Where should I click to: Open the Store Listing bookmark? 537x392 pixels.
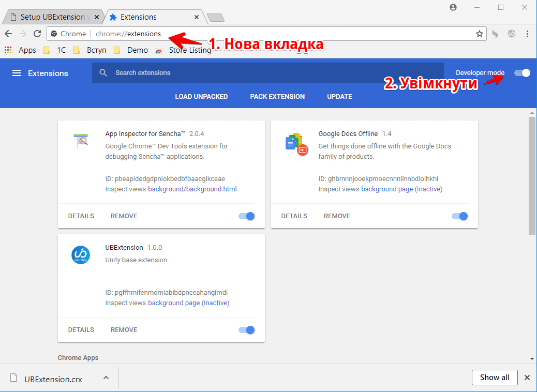point(183,50)
